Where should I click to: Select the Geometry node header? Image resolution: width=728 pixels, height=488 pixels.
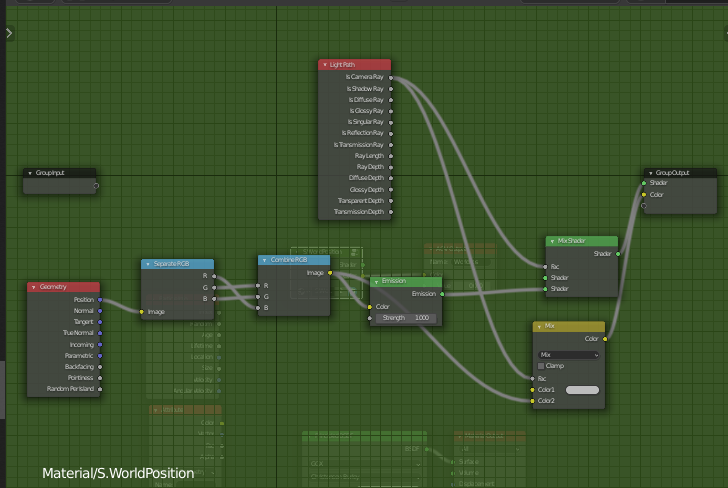[x=64, y=287]
